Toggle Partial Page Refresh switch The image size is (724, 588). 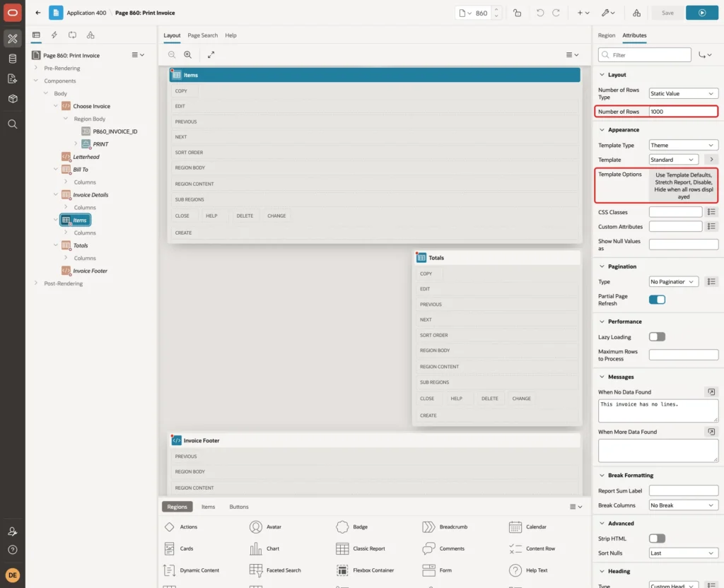657,300
